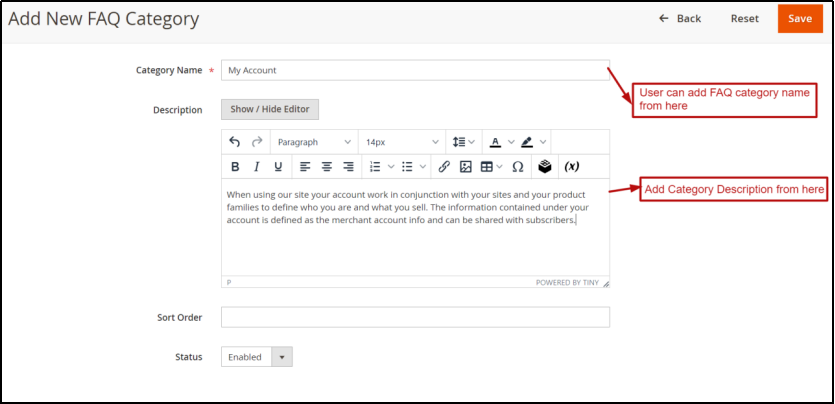835x404 pixels.
Task: Insert a hyperlink
Action: (x=444, y=167)
